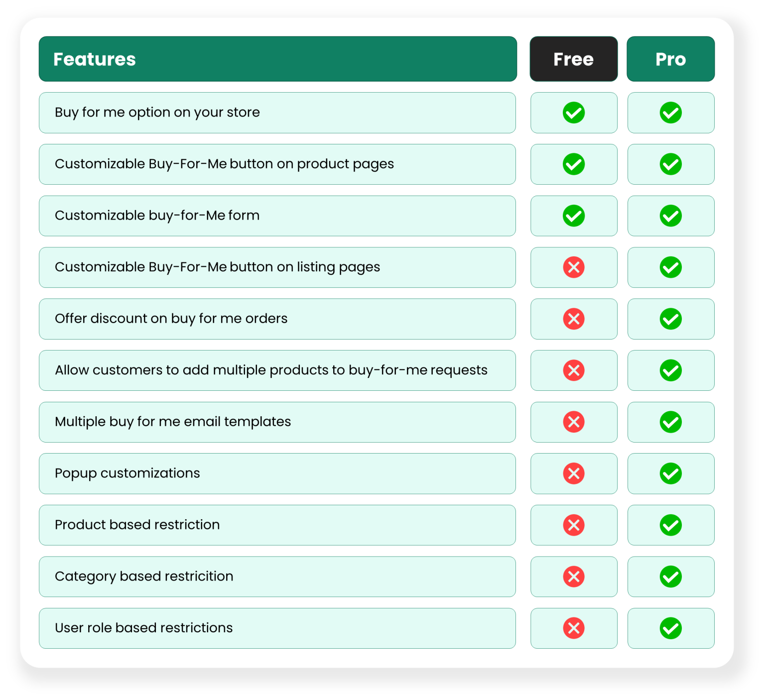Click Free checkmark for product pages button
The image size is (765, 700).
point(574,164)
